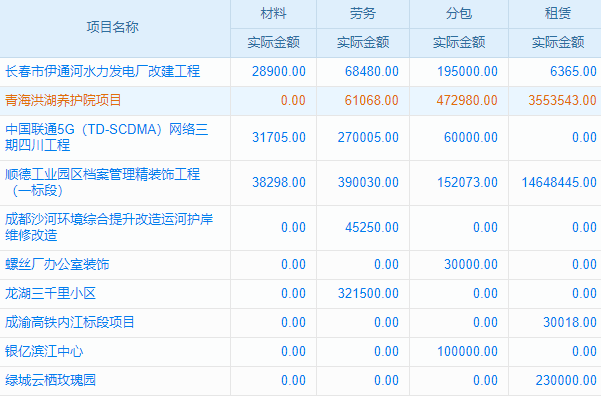Open the 龙湖三千里小区 project link
The image size is (601, 396).
point(50,293)
